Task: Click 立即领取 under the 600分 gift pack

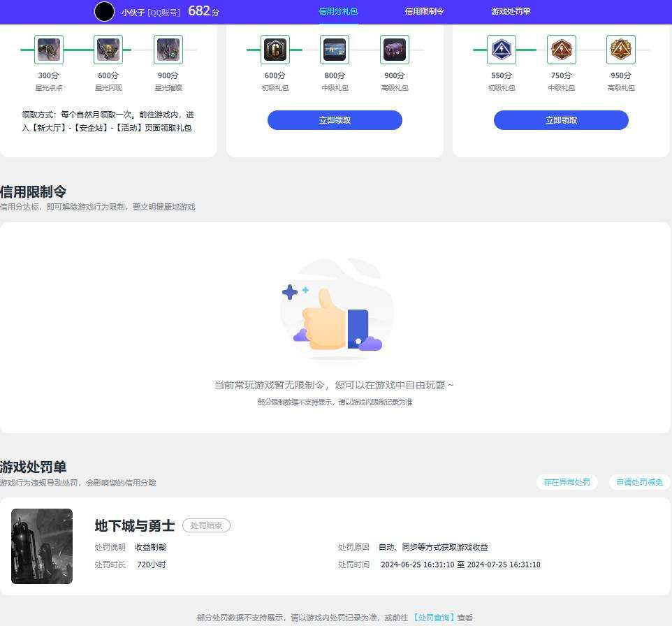Action: 335,120
